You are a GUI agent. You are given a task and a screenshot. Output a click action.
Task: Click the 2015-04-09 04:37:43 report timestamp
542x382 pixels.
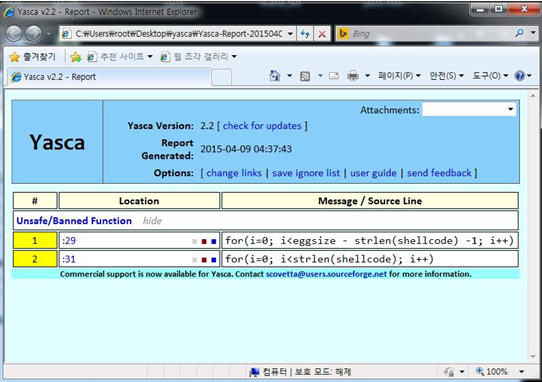click(x=246, y=149)
